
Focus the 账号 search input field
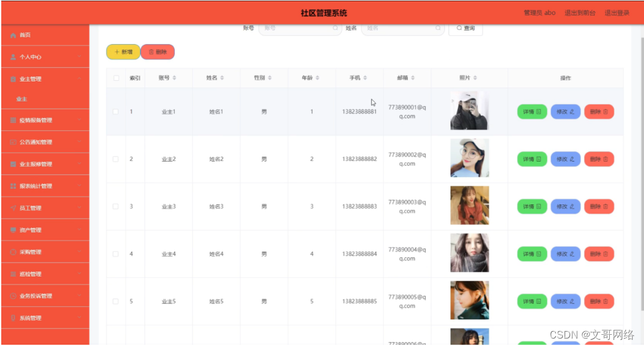300,29
